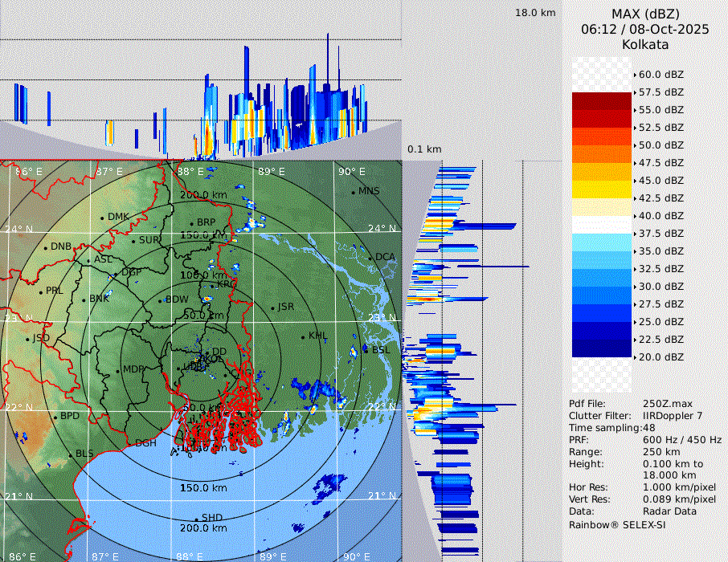
Task: Click the Rainbow SELEX-SI footer text
Action: [x=617, y=524]
